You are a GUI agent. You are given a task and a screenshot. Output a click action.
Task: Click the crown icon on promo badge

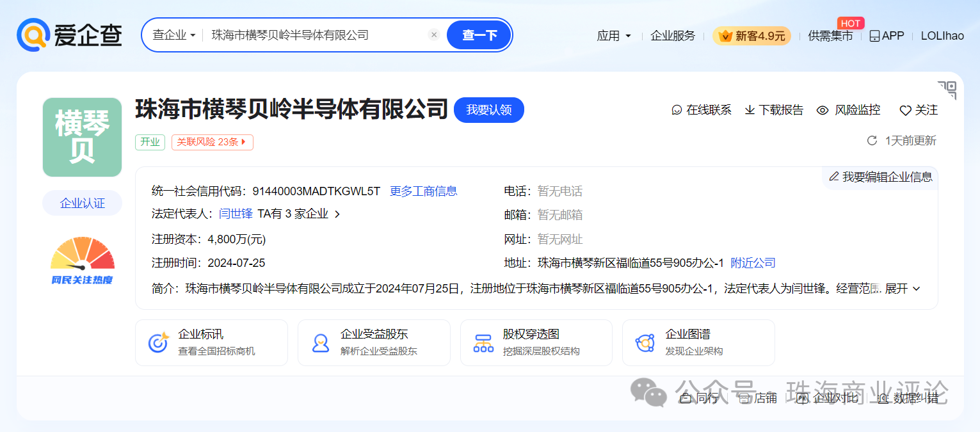[725, 36]
